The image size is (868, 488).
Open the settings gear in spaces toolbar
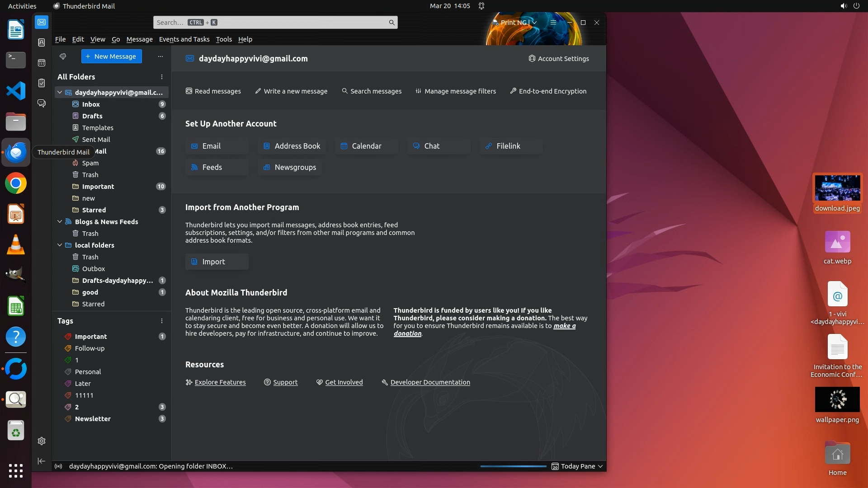coord(42,441)
